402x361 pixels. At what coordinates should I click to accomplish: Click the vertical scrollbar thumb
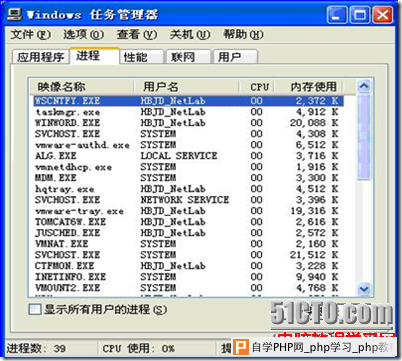pyautogui.click(x=364, y=137)
